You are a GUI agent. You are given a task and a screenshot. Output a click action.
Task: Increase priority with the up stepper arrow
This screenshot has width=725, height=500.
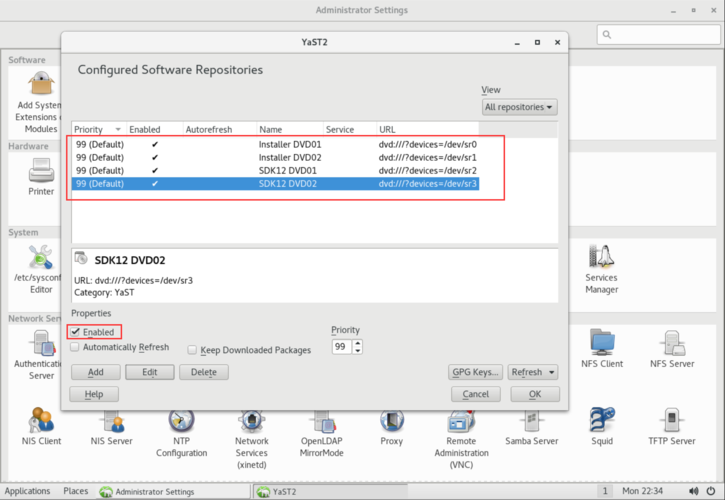click(357, 344)
